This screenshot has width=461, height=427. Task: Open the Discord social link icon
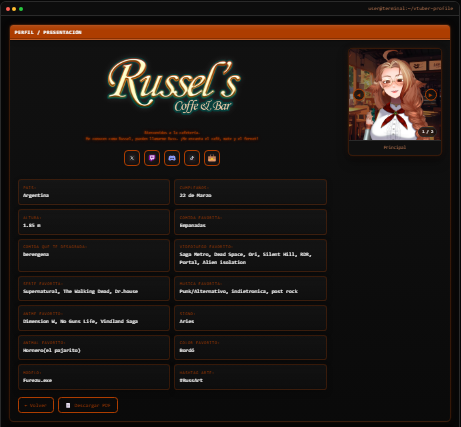coord(172,158)
